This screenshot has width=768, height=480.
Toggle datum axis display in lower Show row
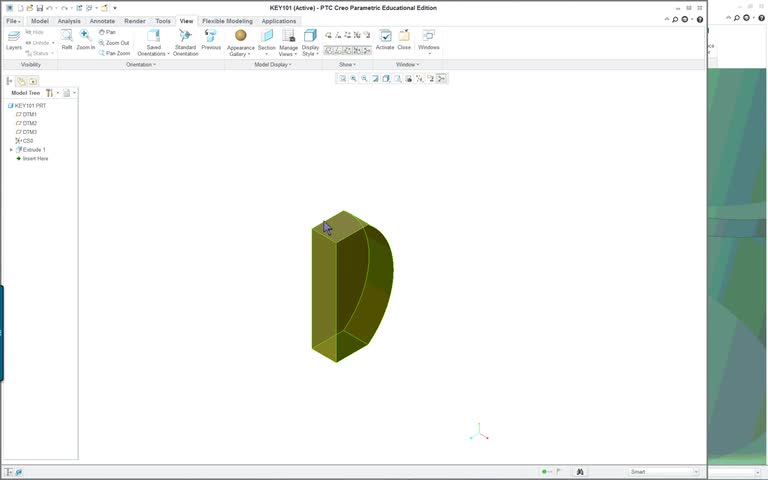point(338,50)
